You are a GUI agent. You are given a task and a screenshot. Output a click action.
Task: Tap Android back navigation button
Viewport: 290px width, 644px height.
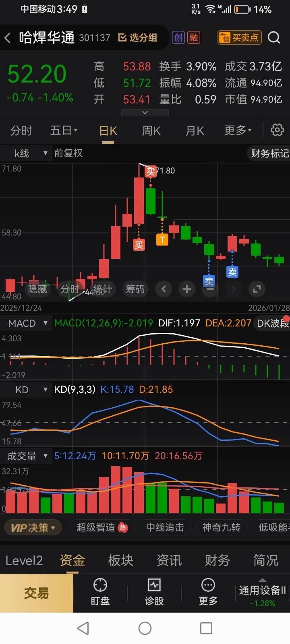pos(83,628)
